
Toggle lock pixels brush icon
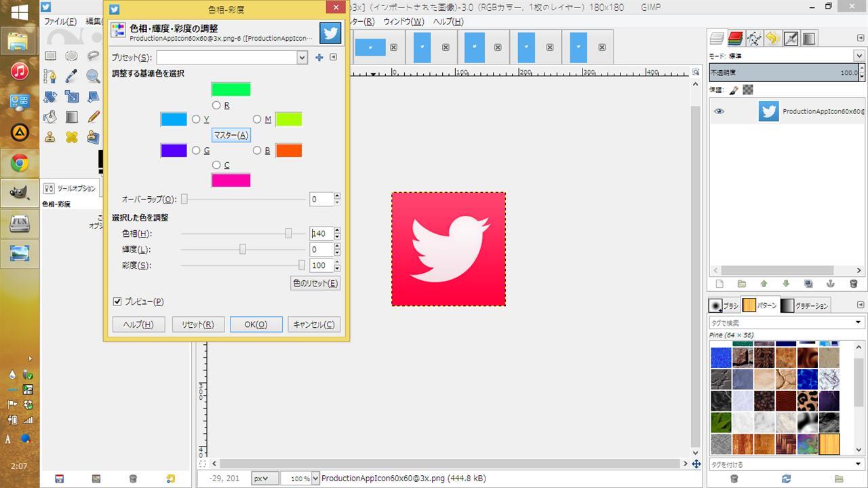coord(734,90)
